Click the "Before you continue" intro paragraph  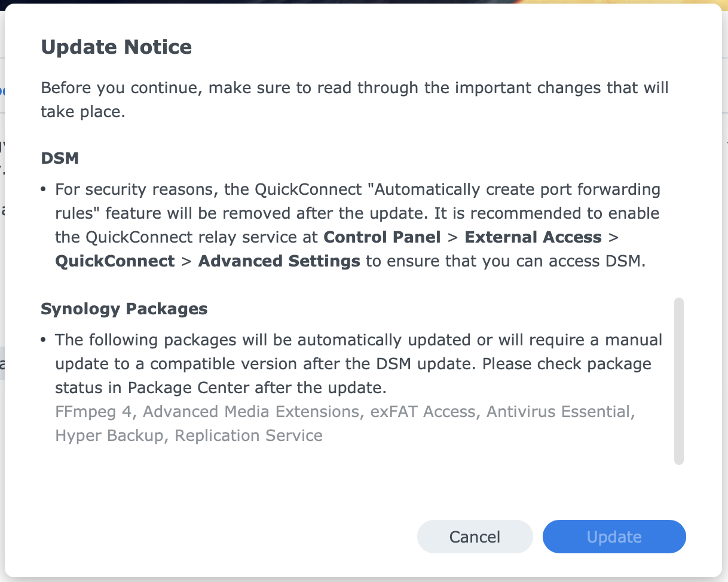pyautogui.click(x=354, y=100)
